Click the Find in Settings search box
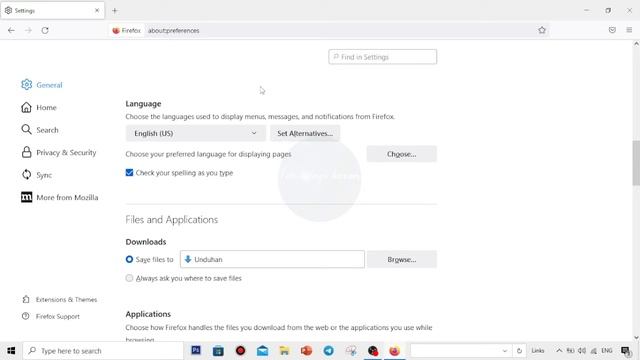The image size is (640, 360). [x=382, y=57]
